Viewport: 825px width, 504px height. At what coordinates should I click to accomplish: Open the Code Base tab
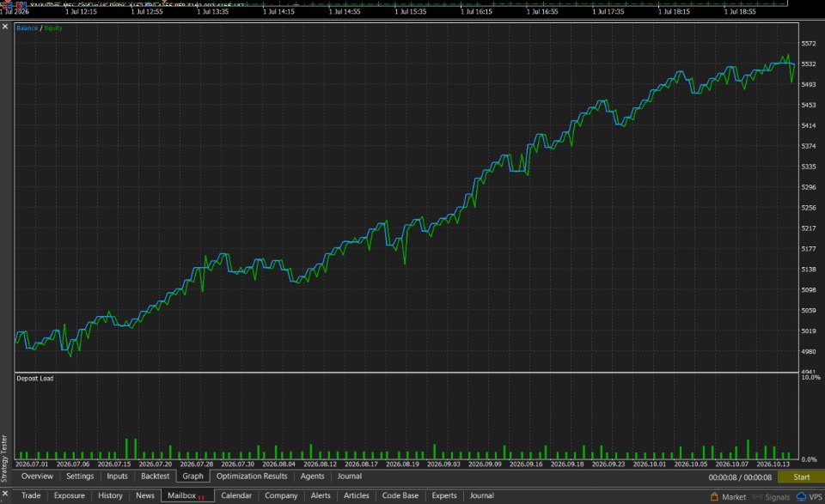pyautogui.click(x=400, y=495)
